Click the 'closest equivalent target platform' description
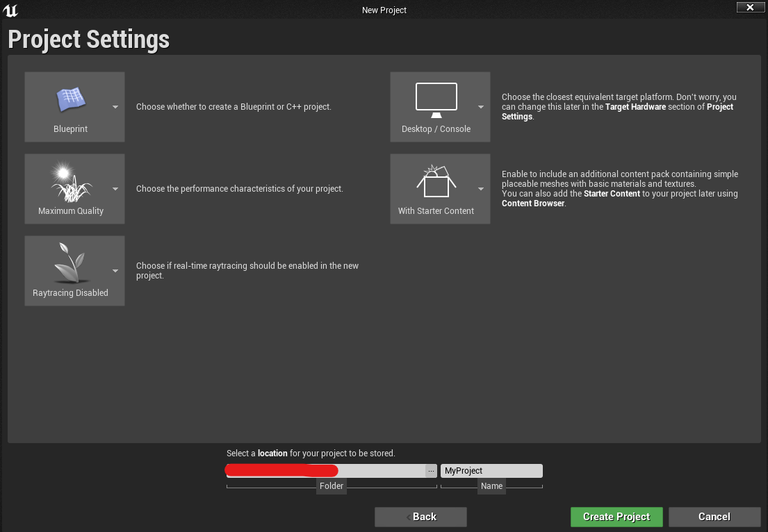The width and height of the screenshot is (768, 532). click(619, 107)
